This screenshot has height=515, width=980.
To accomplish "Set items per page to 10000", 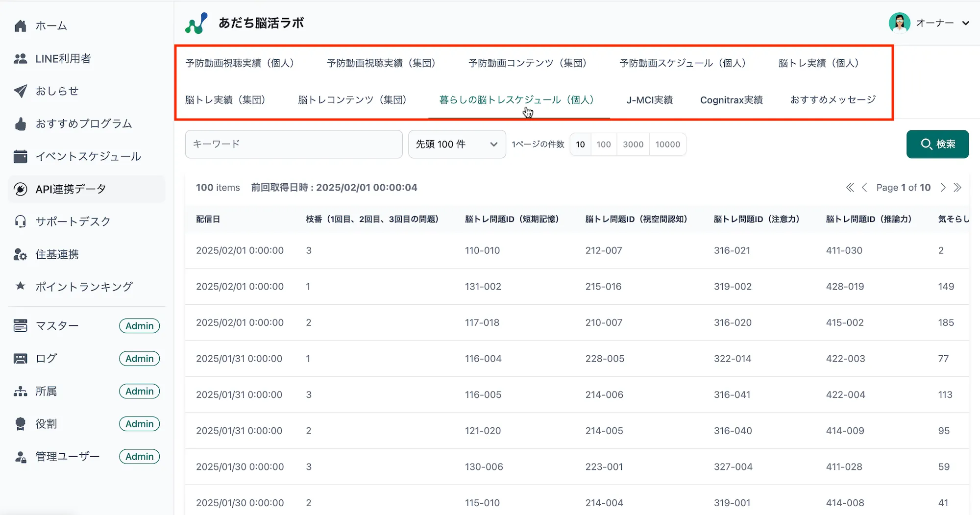I will click(x=668, y=144).
